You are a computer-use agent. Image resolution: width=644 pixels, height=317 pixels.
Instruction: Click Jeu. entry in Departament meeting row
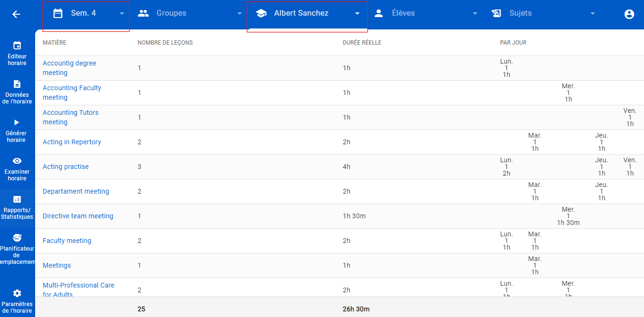click(x=601, y=191)
